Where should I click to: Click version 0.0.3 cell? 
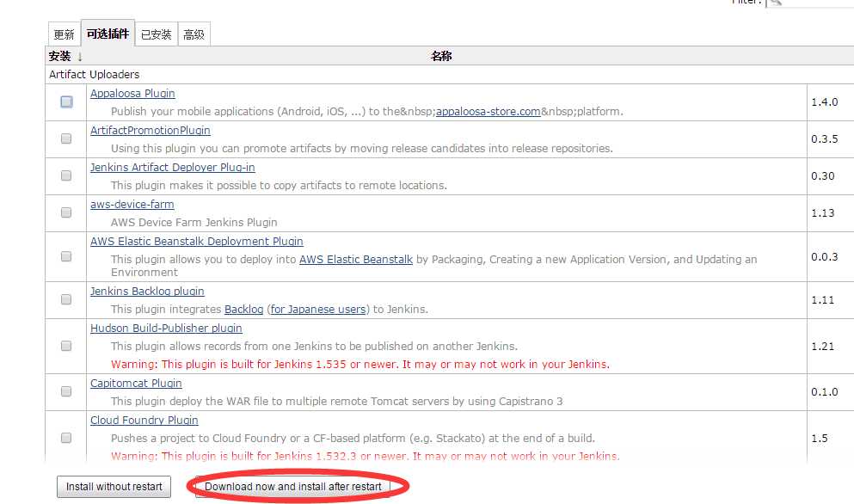pos(825,256)
